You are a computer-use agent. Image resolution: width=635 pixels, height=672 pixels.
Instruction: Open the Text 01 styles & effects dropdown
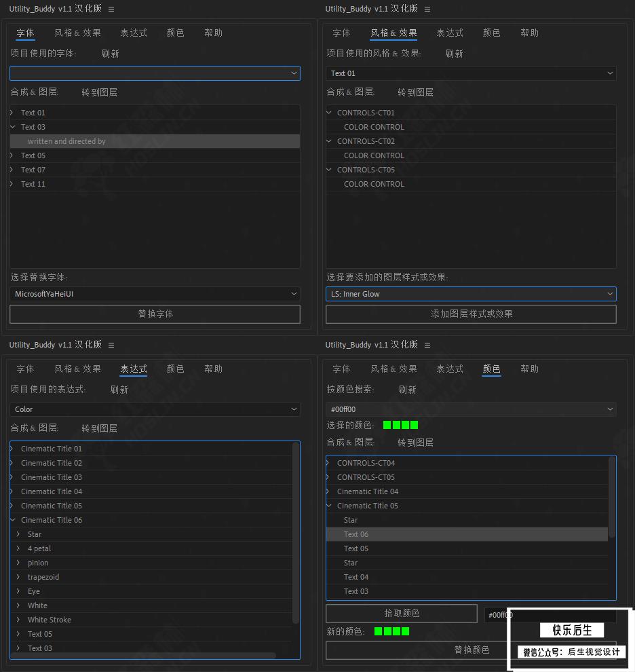[x=471, y=73]
